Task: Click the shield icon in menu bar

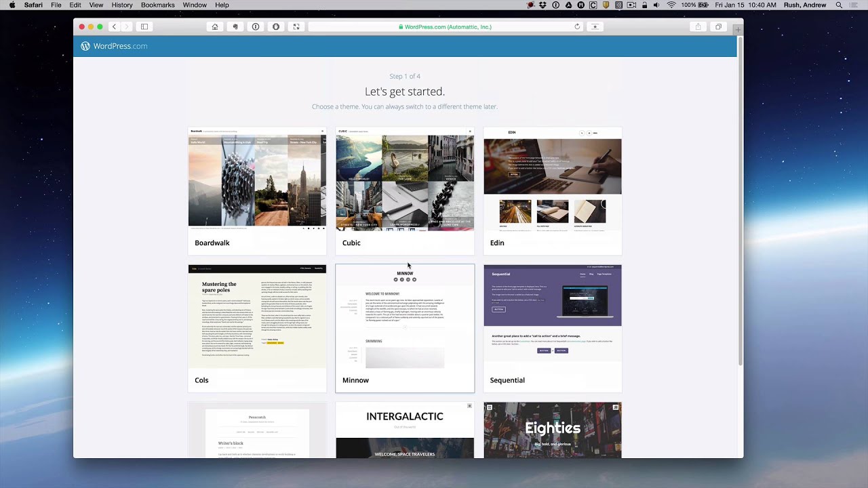Action: tap(606, 5)
